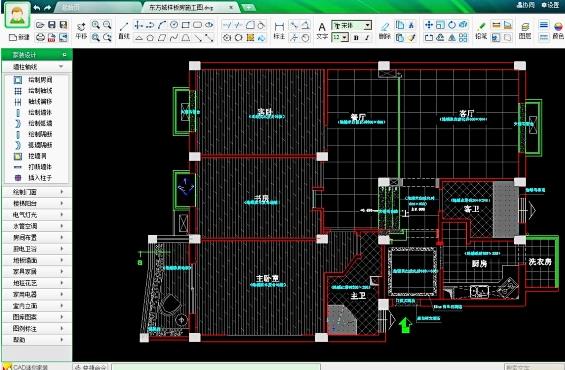Viewport: 565px width, 370px height.
Task: Expand the 家具家居 sidebar section
Action: pos(37,272)
